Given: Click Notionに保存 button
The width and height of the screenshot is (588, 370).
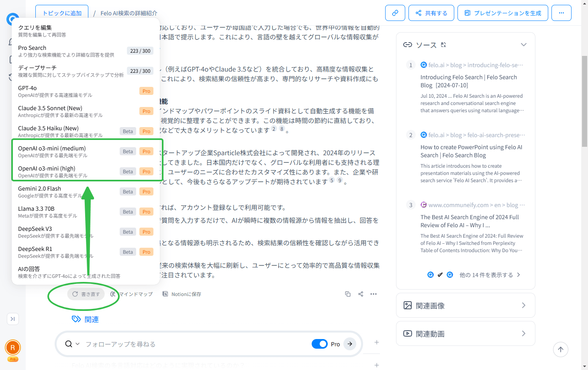Looking at the screenshot, I should (182, 294).
